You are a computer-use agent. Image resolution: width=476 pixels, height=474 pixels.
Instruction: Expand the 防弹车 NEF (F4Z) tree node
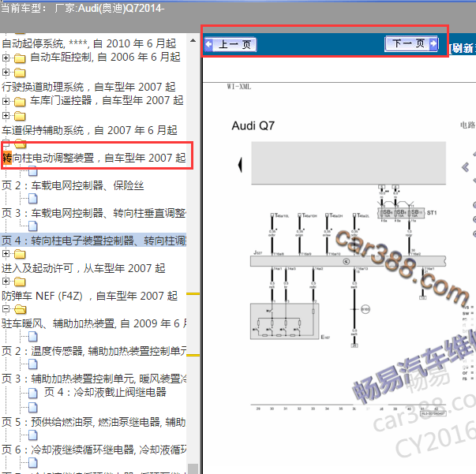coord(6,281)
